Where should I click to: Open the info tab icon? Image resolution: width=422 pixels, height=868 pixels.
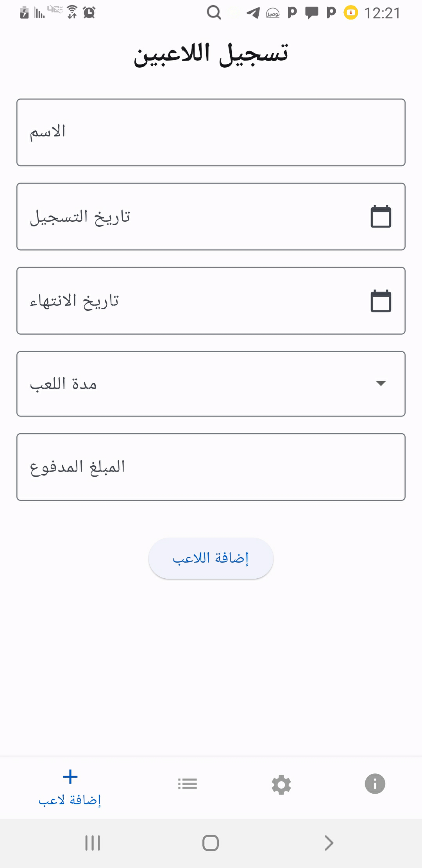[375, 784]
